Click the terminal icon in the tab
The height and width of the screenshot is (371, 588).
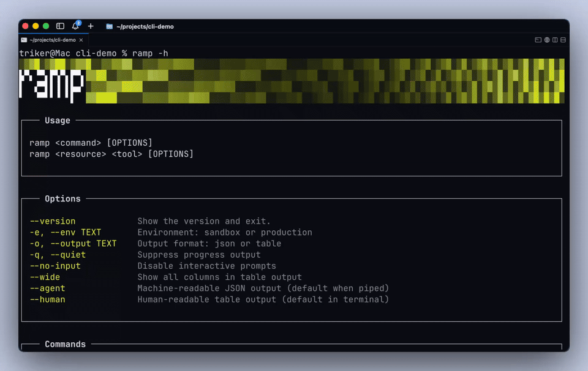(x=24, y=40)
